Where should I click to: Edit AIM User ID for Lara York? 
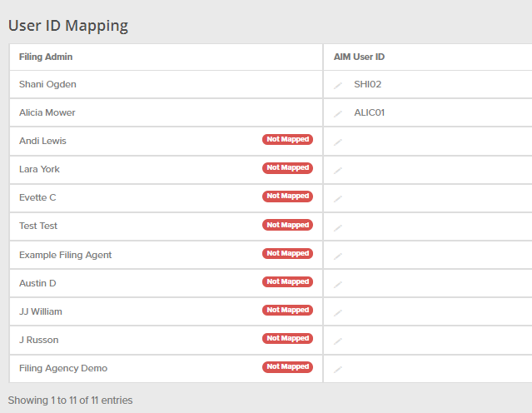point(338,170)
